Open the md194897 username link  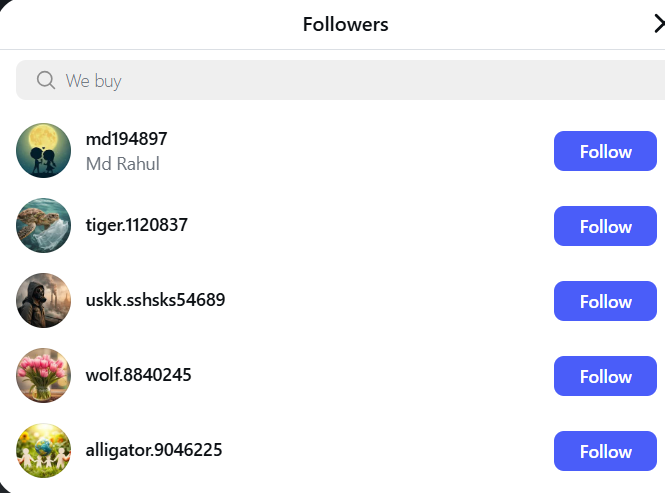coord(126,139)
